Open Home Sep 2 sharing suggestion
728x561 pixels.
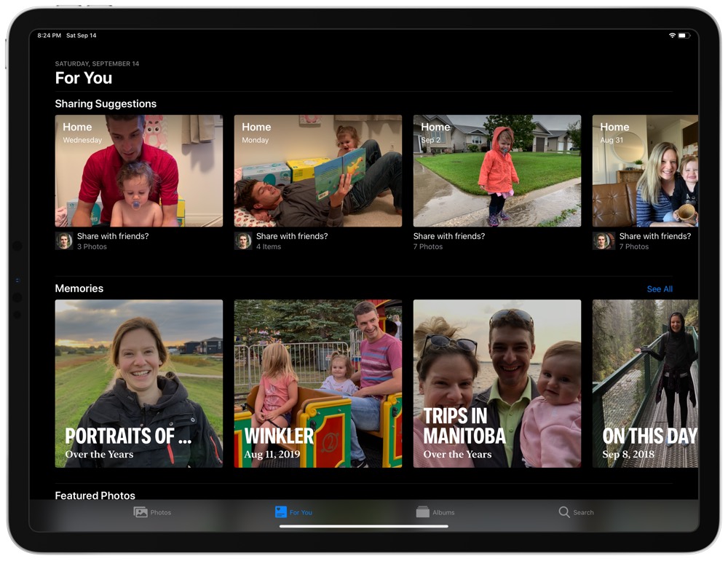pyautogui.click(x=497, y=170)
